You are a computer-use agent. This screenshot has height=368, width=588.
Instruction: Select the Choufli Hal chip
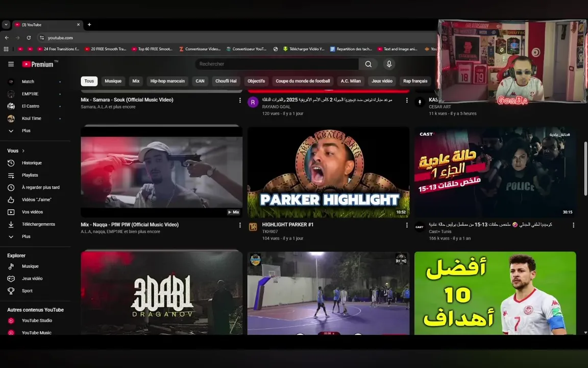pyautogui.click(x=226, y=81)
